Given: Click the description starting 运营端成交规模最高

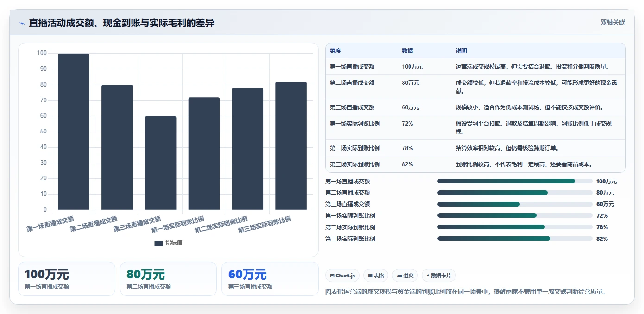Looking at the screenshot, I should click(532, 67).
